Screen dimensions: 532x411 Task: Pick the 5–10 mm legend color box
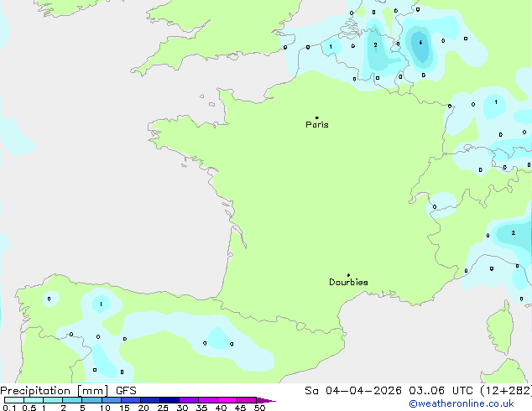pos(91,400)
